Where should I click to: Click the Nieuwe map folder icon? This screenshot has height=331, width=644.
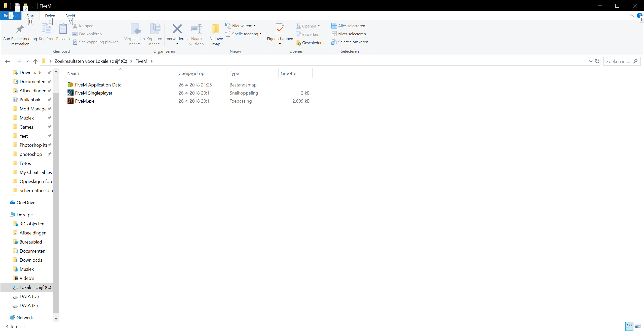coord(216,29)
